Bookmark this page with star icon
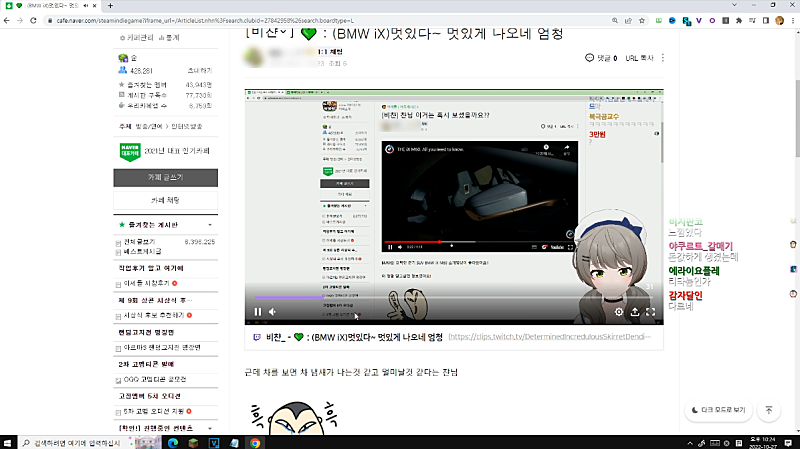The height and width of the screenshot is (449, 800). click(642, 20)
